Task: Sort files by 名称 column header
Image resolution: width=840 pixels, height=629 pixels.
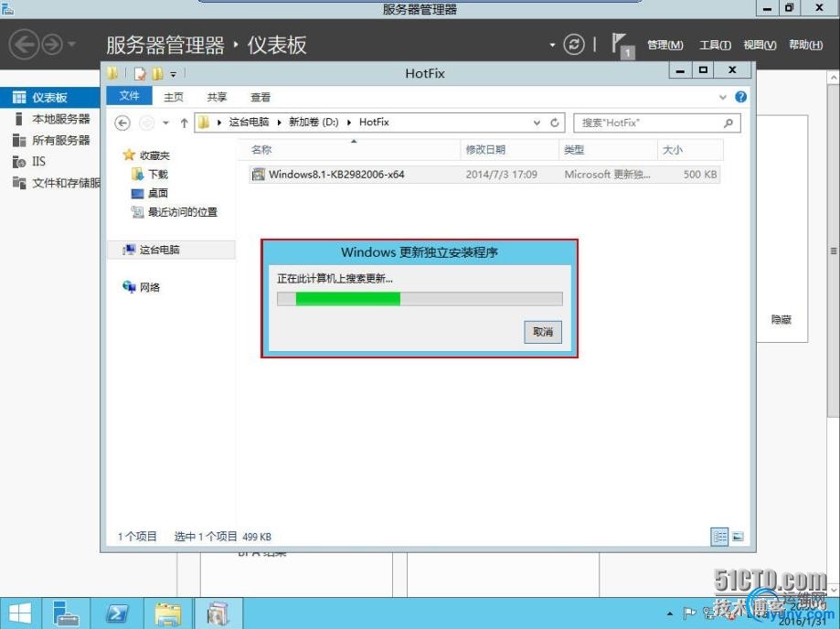Action: tap(349, 150)
